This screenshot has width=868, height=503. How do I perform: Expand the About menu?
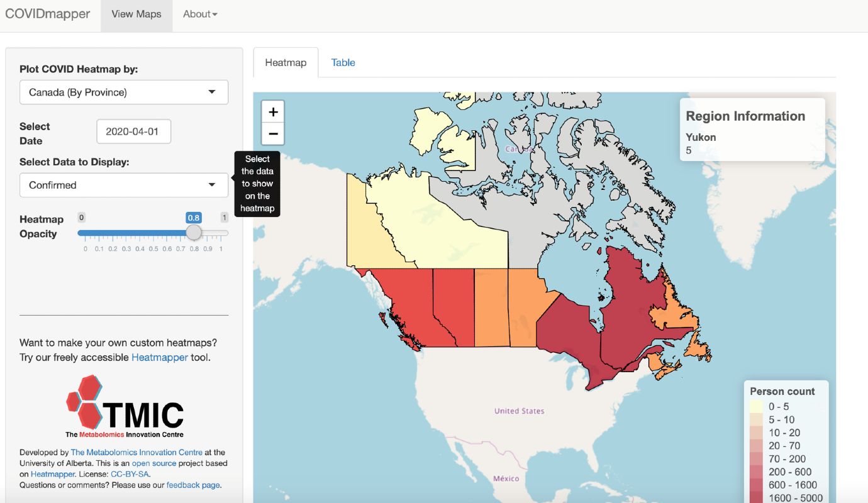click(x=199, y=13)
